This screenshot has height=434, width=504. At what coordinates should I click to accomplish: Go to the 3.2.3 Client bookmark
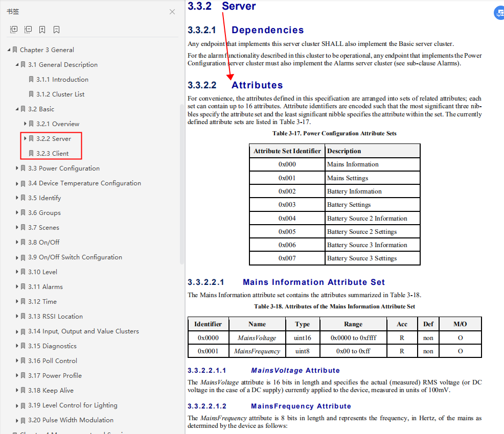52,154
